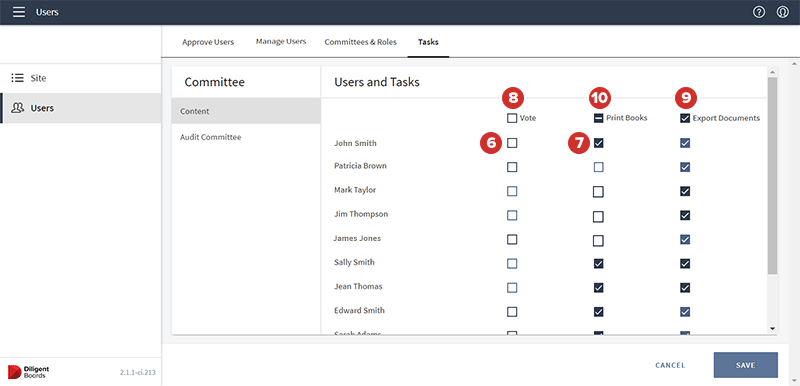Click the Cancel link

point(670,365)
